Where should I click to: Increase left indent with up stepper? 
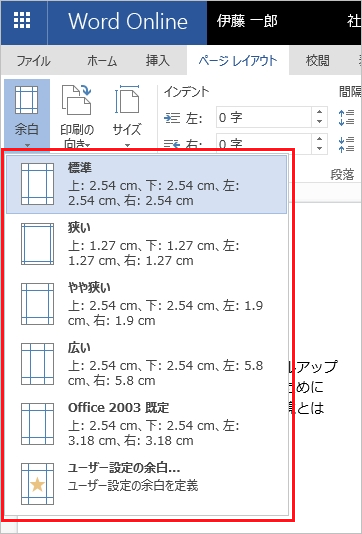(319, 112)
